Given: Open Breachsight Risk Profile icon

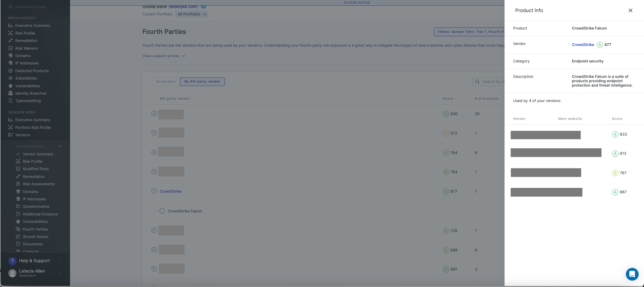Looking at the screenshot, I should (10, 33).
